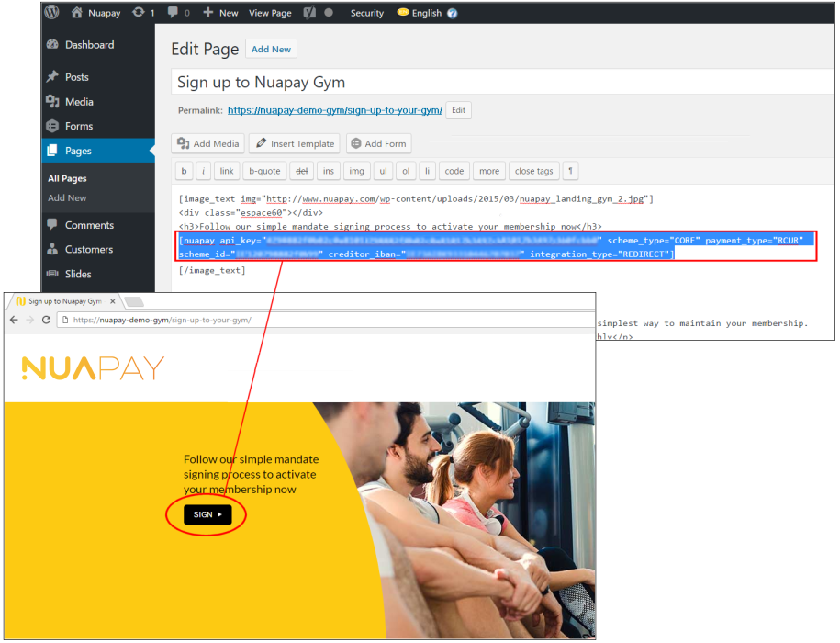Click the Comments bubble icon in sidebar
The width and height of the screenshot is (840, 643).
(52, 224)
